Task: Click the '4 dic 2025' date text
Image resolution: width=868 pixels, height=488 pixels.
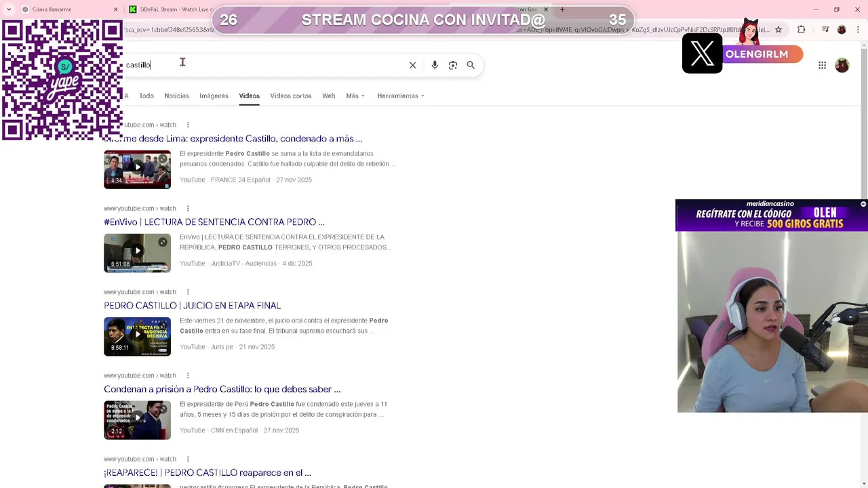Action: click(x=297, y=263)
